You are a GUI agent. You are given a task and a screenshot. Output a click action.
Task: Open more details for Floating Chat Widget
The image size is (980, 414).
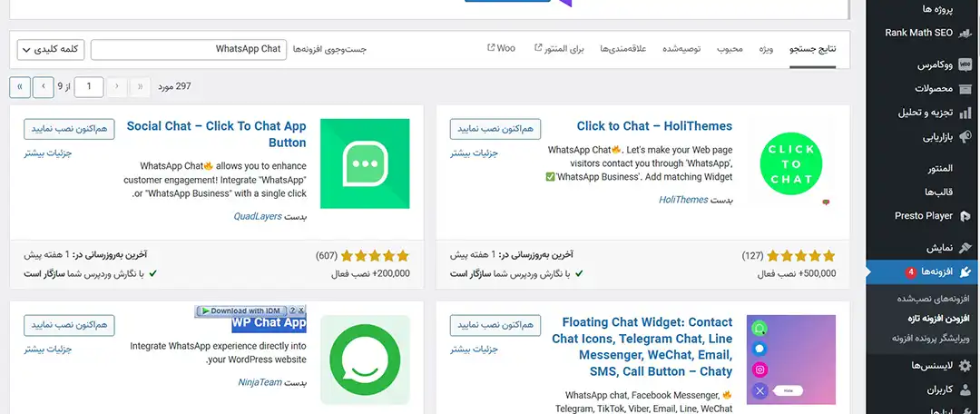474,349
